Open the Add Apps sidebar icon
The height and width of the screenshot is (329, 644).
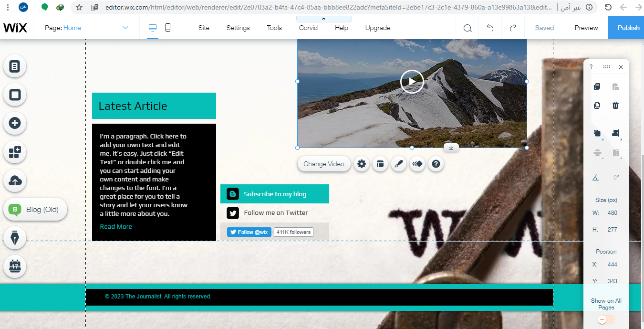pyautogui.click(x=15, y=152)
